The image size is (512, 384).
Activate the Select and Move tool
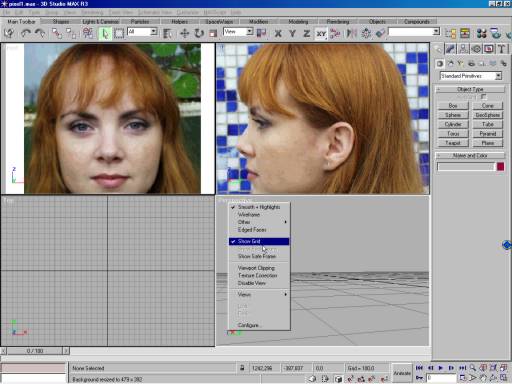pyautogui.click(x=184, y=33)
